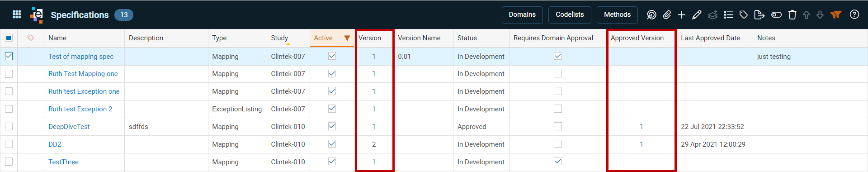Sort by the Study column header
The height and width of the screenshot is (172, 868).
click(279, 38)
